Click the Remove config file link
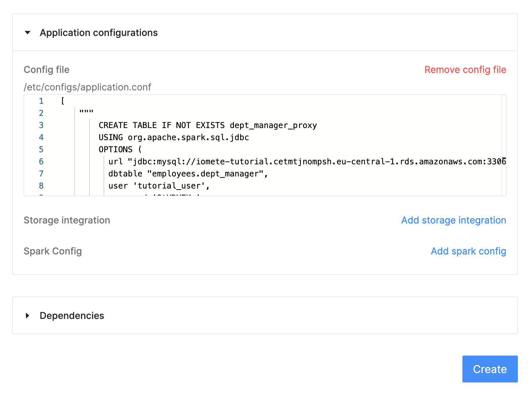 465,70
